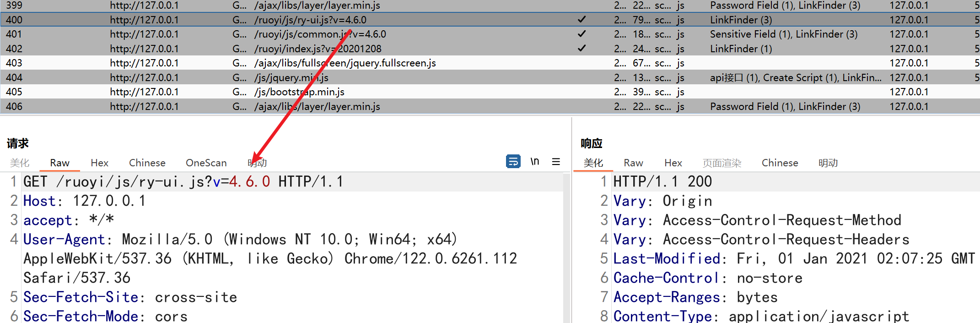The image size is (980, 323).
Task: Select row 404 /js/jquery.min.js request
Action: [x=291, y=78]
